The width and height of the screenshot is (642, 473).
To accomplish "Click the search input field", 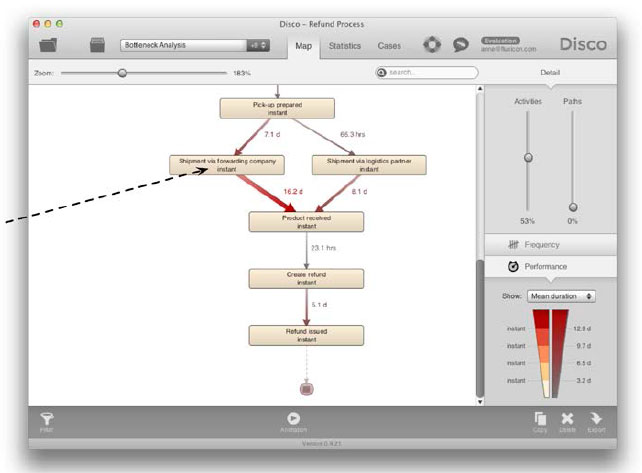I will 430,73.
